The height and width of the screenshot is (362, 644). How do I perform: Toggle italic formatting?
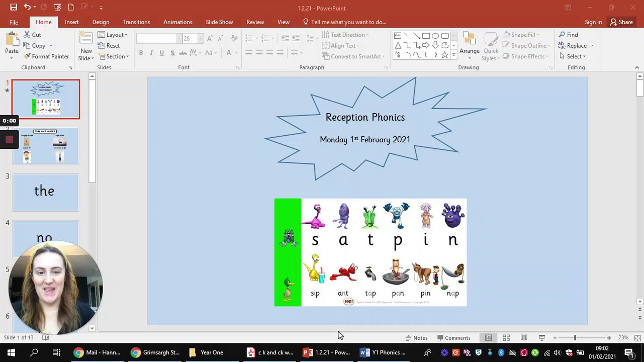coord(151,53)
